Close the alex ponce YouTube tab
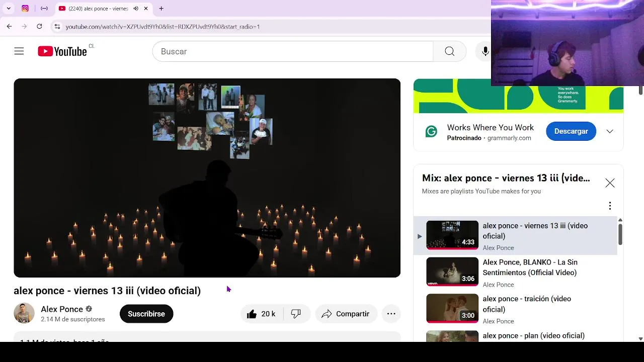644x362 pixels. (x=146, y=9)
